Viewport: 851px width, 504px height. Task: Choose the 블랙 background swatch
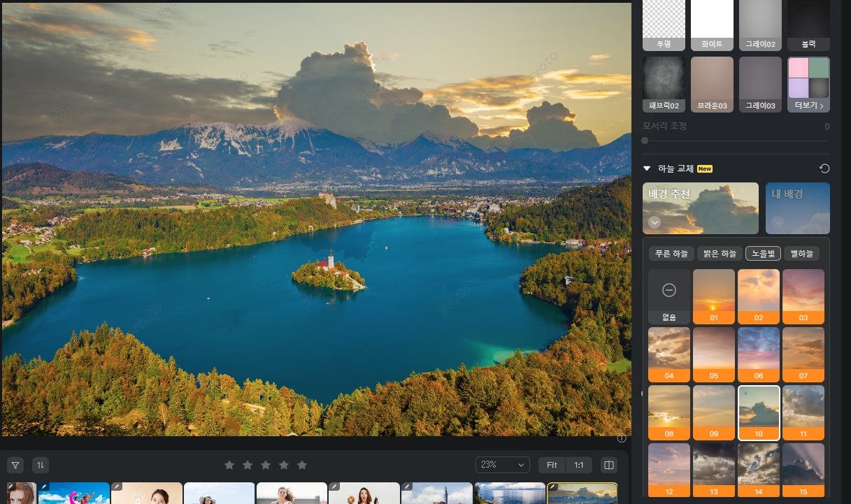pos(809,25)
